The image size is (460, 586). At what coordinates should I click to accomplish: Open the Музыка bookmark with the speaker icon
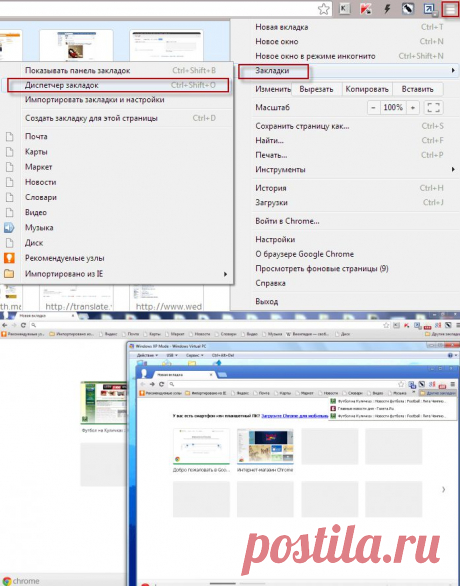39,228
